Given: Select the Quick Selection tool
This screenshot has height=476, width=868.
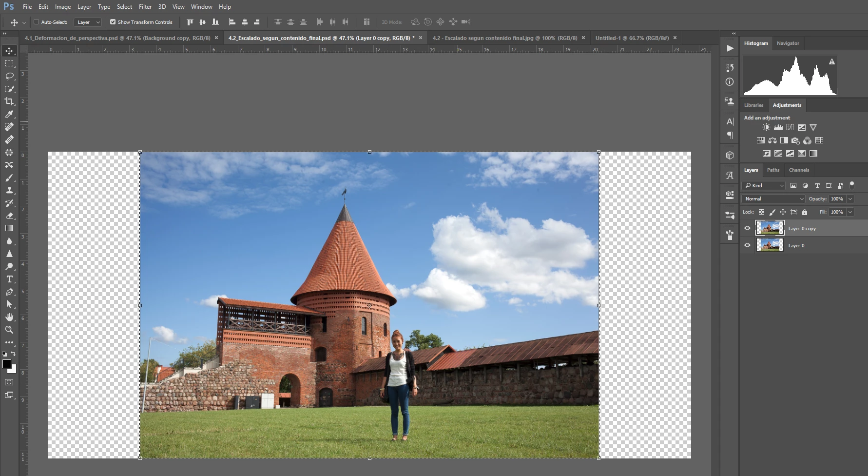Looking at the screenshot, I should pyautogui.click(x=9, y=89).
